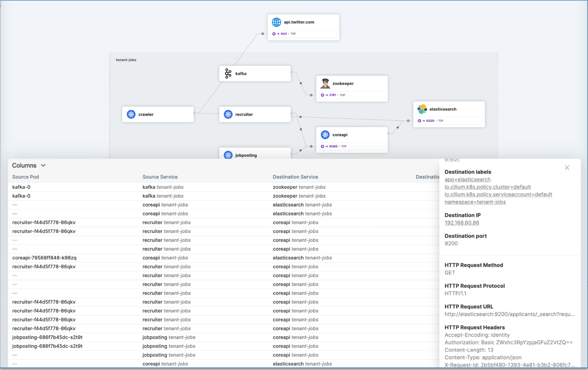The image size is (588, 370).
Task: Click first zookeeper tenant-jobs destination cell
Action: [299, 187]
